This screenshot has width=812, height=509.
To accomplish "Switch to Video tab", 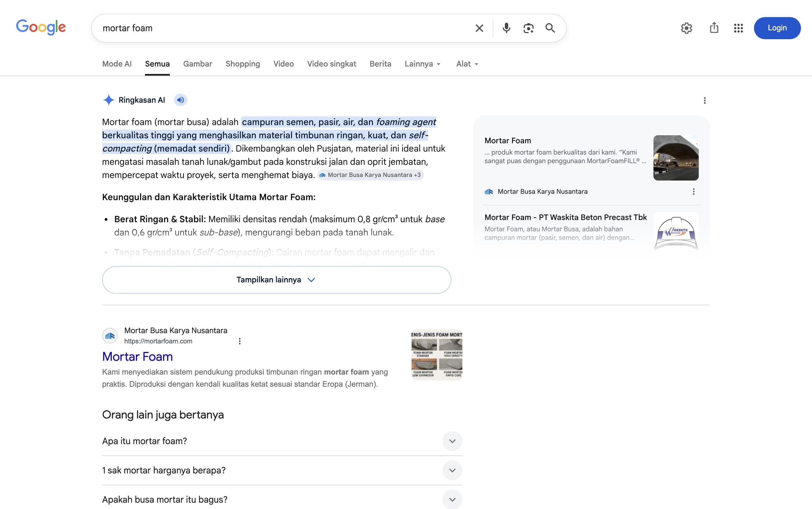I will 283,64.
